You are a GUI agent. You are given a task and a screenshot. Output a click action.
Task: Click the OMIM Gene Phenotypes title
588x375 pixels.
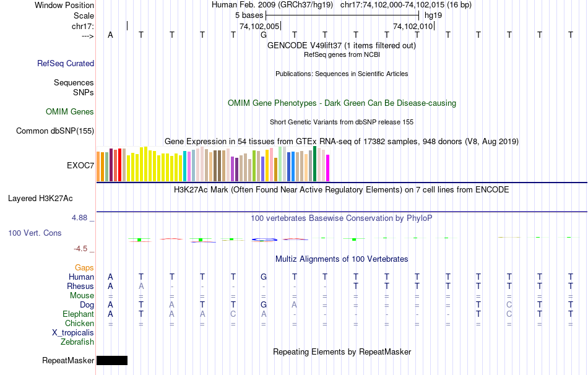342,103
